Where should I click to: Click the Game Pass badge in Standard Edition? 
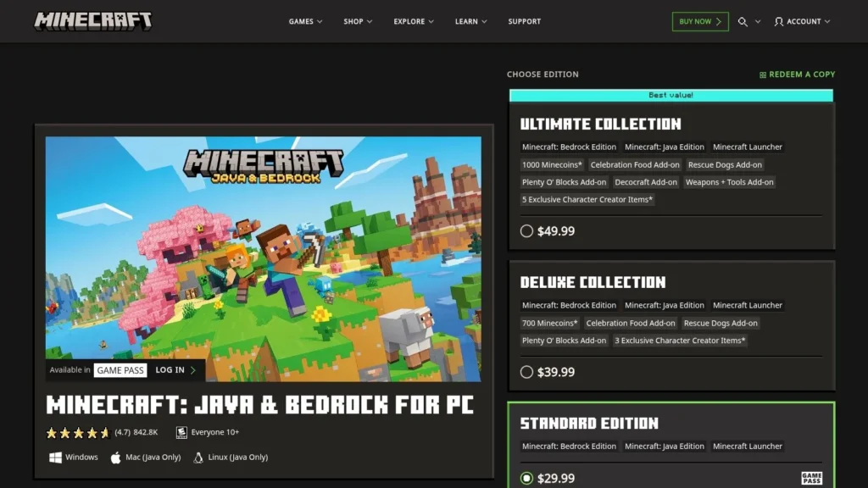[x=811, y=478]
